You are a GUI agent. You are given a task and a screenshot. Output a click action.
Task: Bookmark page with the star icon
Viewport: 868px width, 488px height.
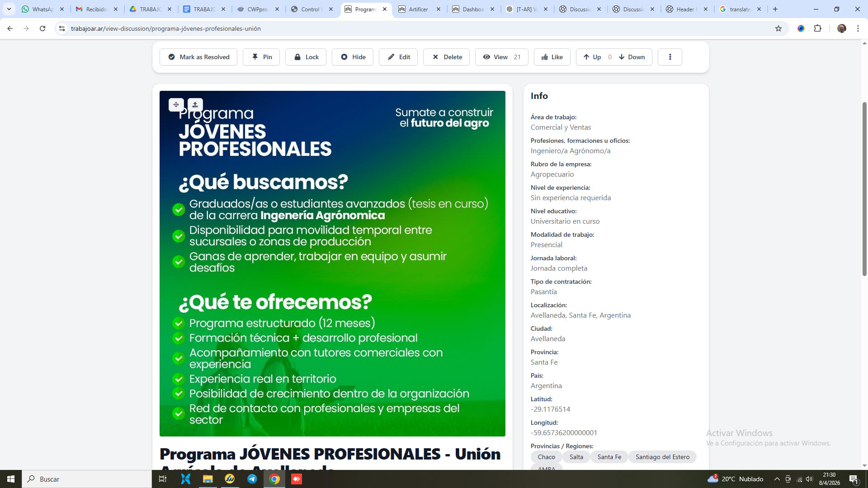coord(778,28)
